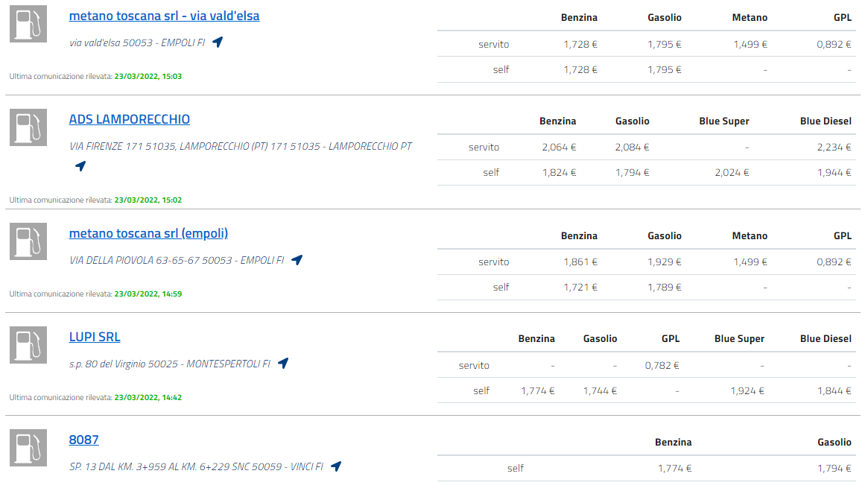Click fuel pump icon for metano toscana via vald'elsa

(28, 24)
